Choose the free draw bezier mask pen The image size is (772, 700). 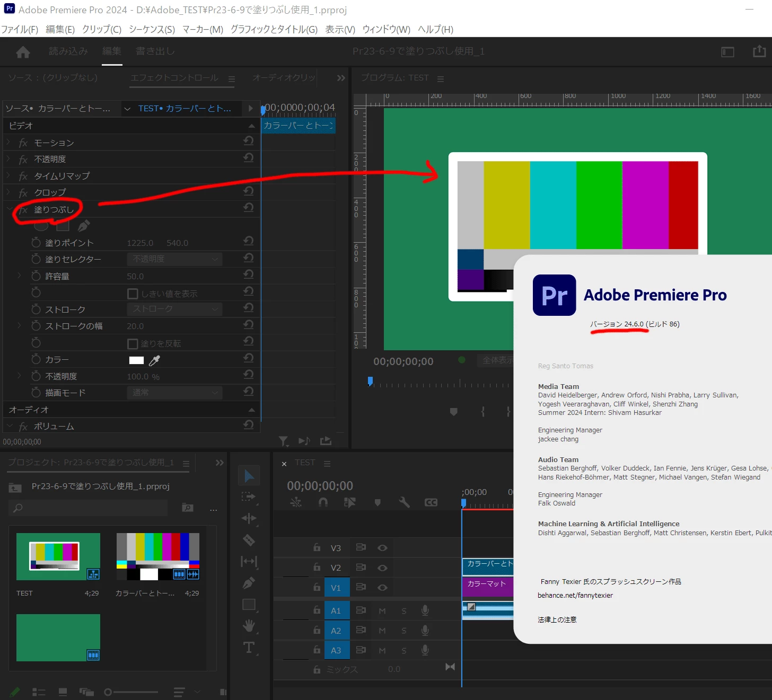coord(84,226)
